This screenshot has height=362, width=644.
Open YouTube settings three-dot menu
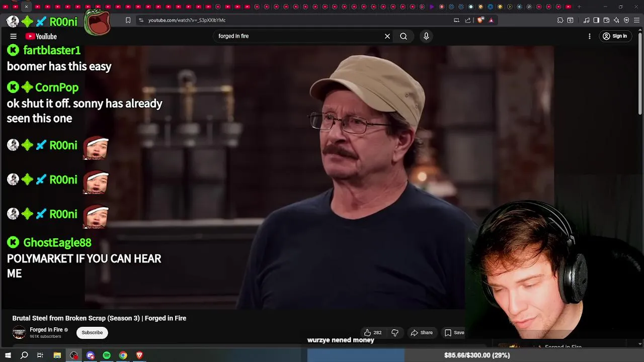pos(590,36)
